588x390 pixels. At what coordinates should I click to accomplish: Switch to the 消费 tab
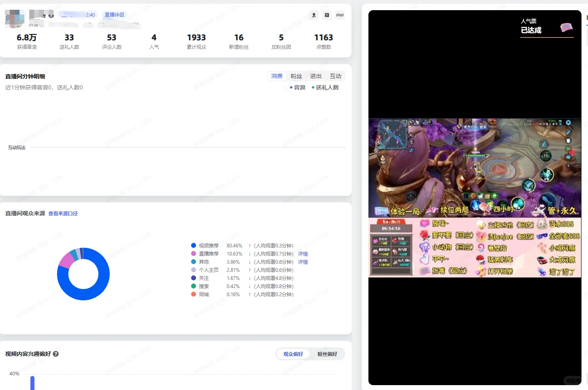click(x=277, y=76)
